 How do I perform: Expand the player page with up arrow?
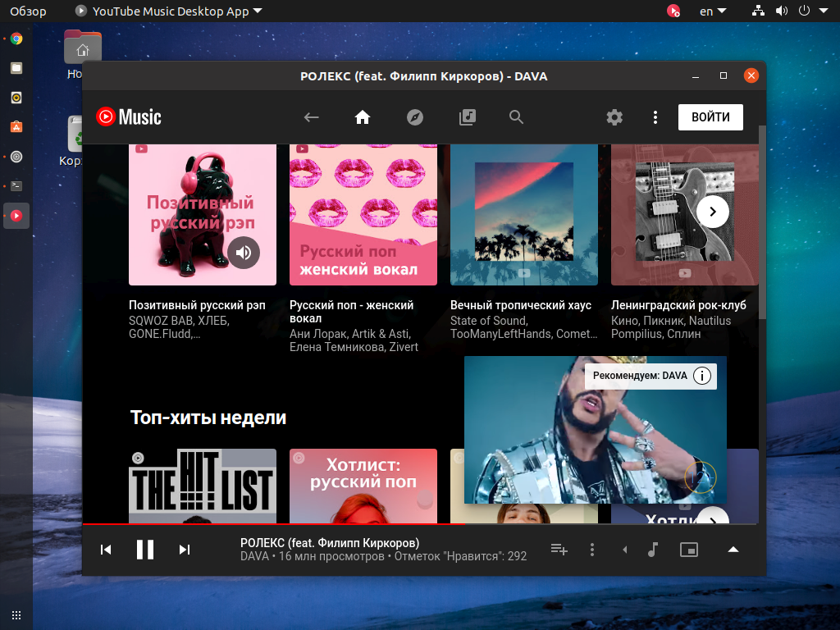733,550
